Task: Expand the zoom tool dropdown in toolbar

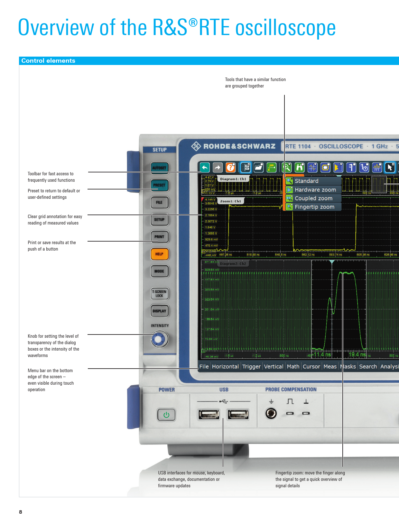Action: (x=287, y=167)
